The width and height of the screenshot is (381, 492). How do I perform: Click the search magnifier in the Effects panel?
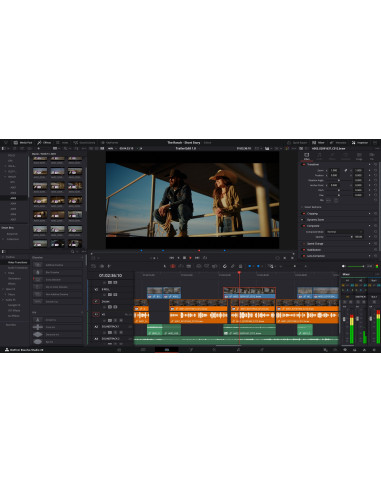(x=72, y=252)
